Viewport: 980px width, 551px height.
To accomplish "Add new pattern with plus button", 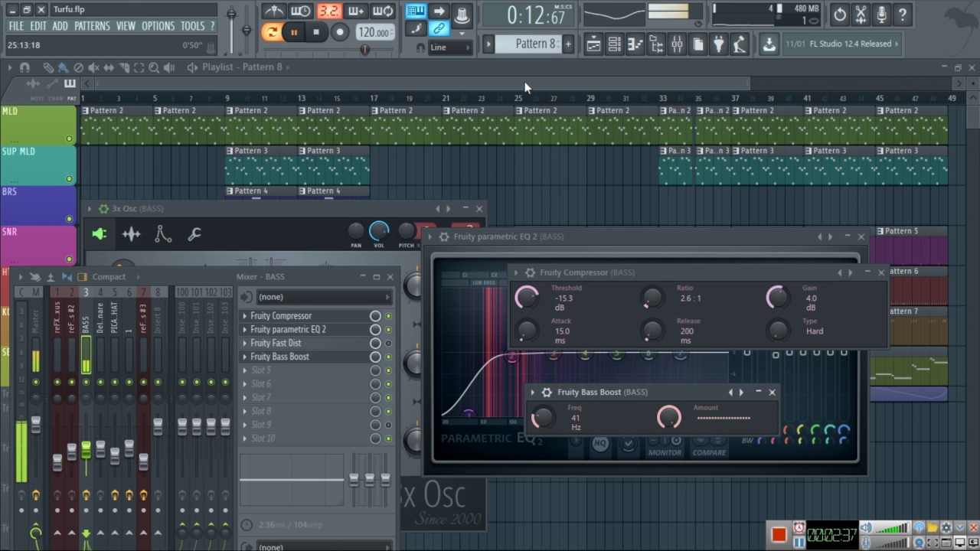I will (568, 44).
